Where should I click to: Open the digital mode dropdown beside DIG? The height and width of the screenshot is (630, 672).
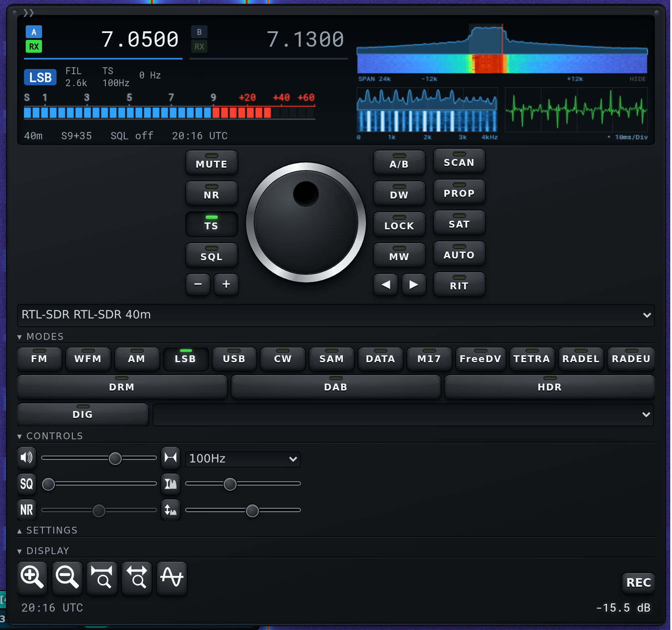[403, 415]
